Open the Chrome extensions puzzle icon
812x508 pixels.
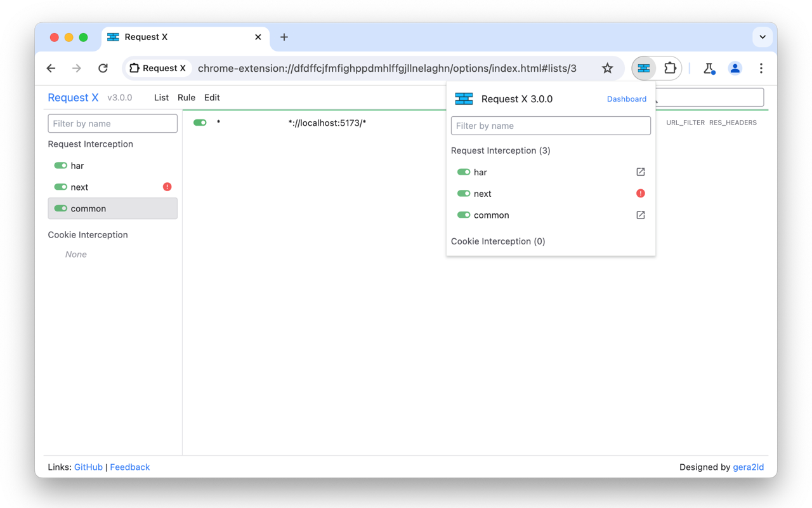[670, 68]
